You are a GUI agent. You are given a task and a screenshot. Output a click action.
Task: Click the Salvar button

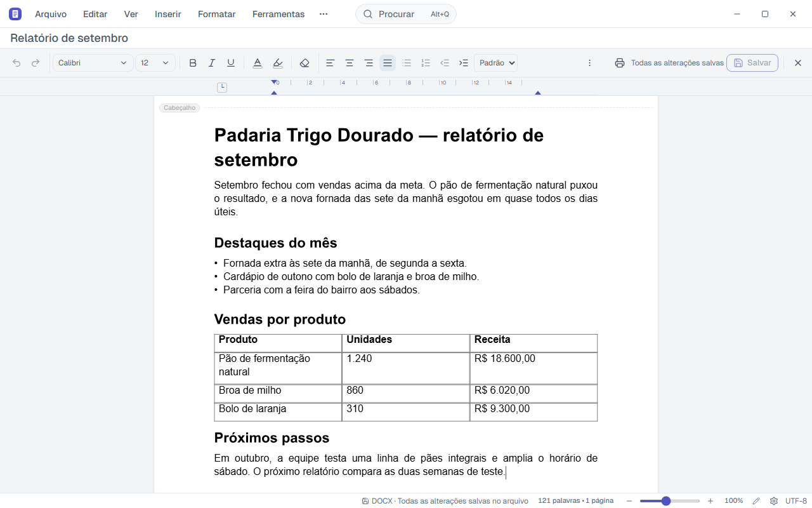(x=752, y=63)
